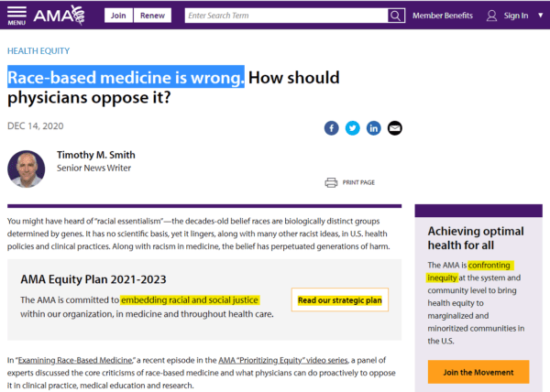Focus the Enter Search Term field
This screenshot has width=550, height=392.
(286, 16)
